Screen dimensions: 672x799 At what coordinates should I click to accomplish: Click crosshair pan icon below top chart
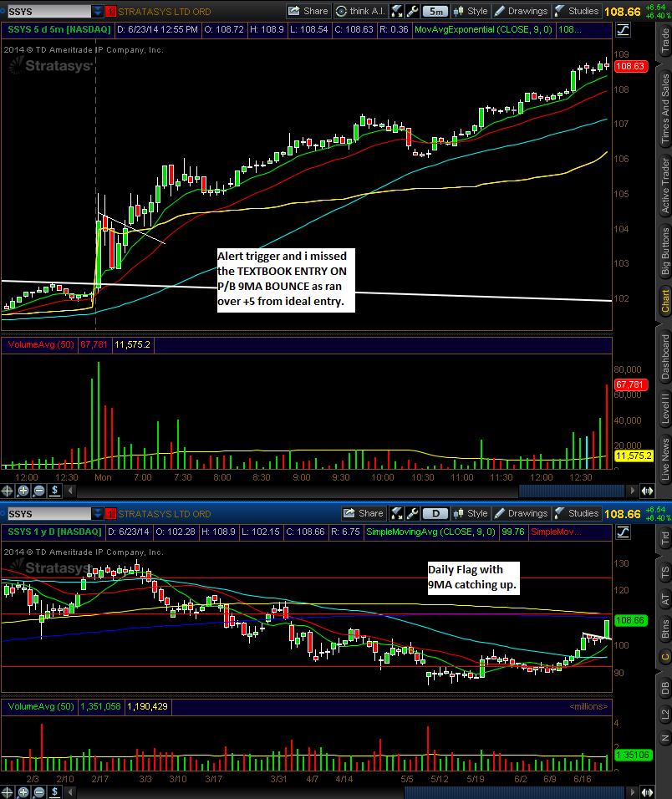pyautogui.click(x=8, y=491)
